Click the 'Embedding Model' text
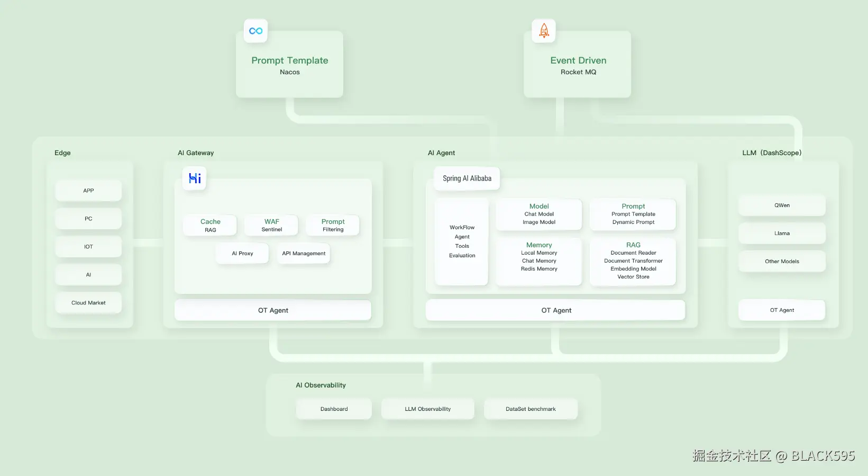The image size is (868, 476). click(x=633, y=269)
